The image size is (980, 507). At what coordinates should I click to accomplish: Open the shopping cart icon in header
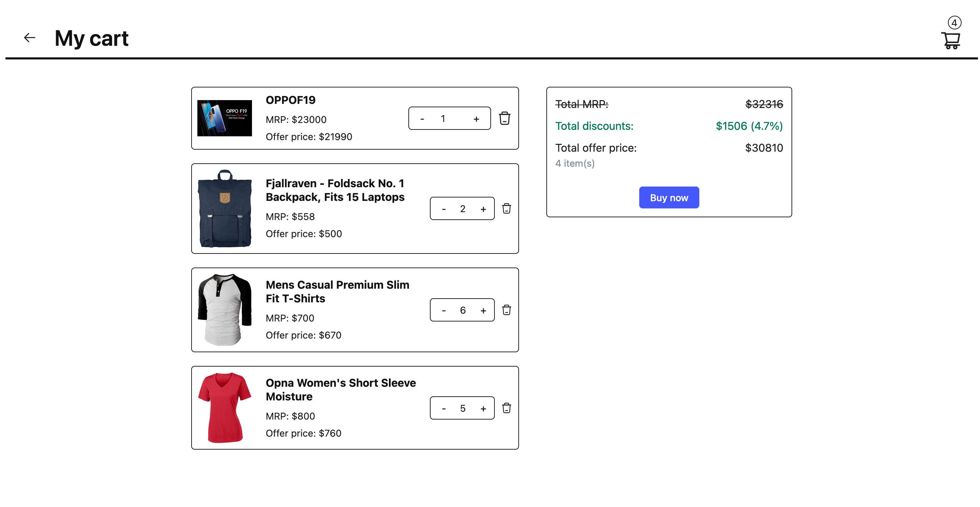(950, 40)
